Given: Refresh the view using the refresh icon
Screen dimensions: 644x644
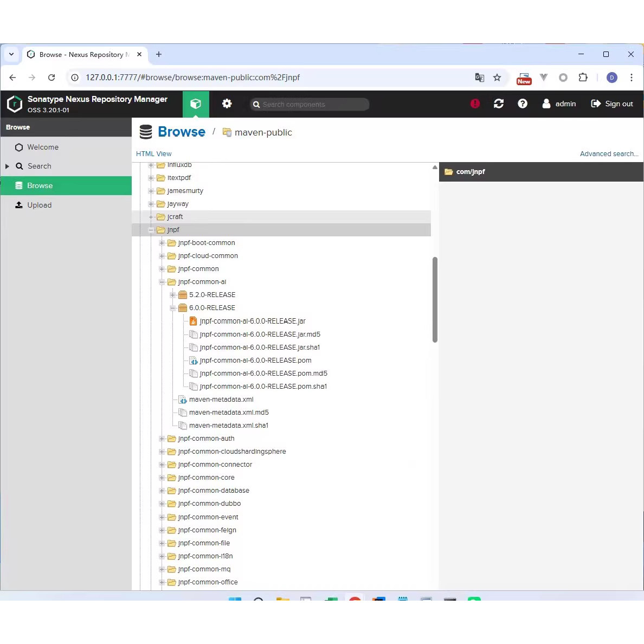Looking at the screenshot, I should [499, 104].
